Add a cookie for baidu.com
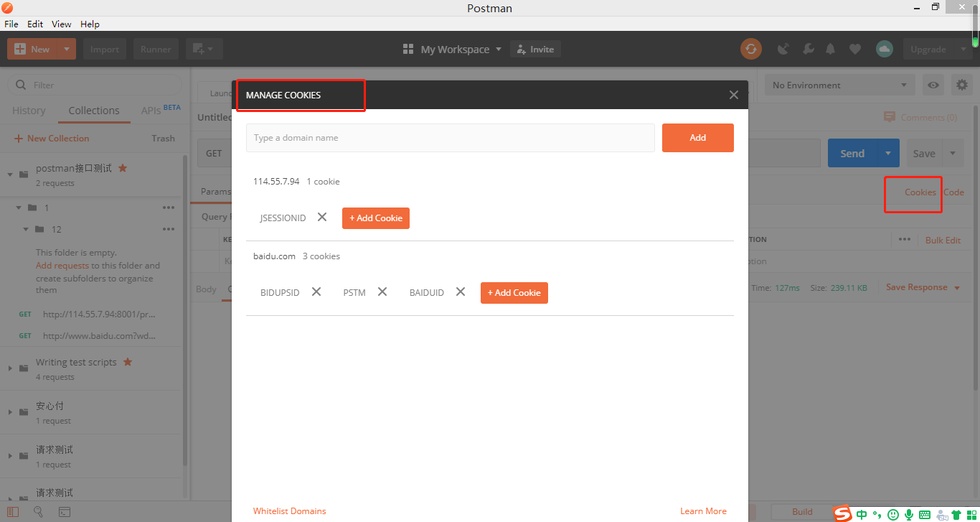 [514, 292]
